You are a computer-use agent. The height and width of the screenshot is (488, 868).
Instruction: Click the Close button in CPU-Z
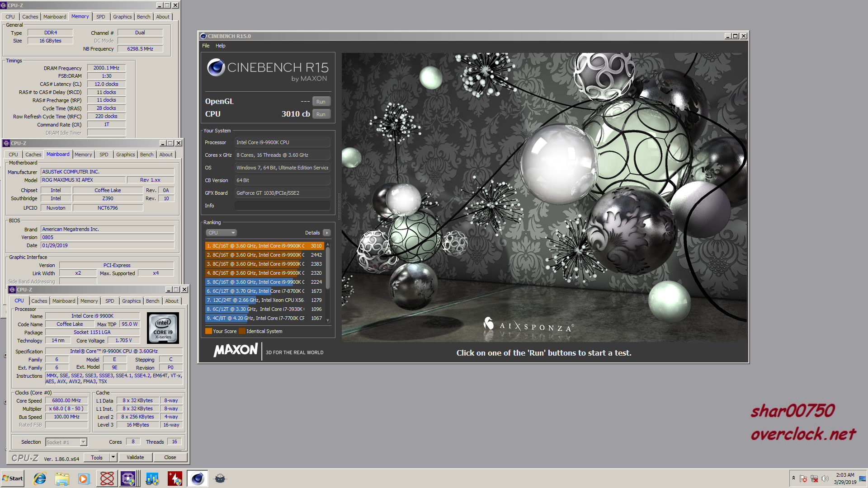click(x=170, y=457)
